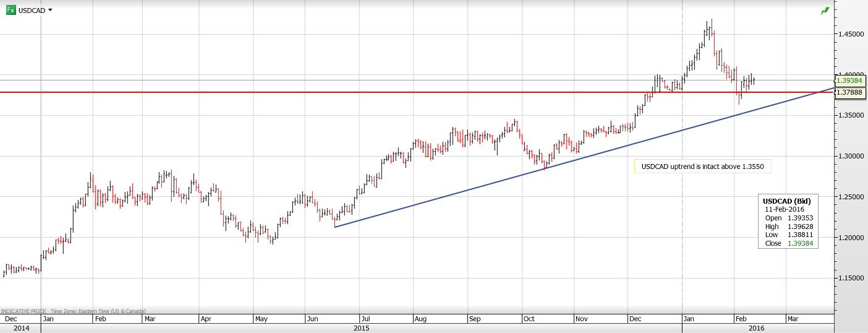Screen dimensions: 868x333
Task: Click the 1.20000 level on price axis
Action: coord(851,238)
